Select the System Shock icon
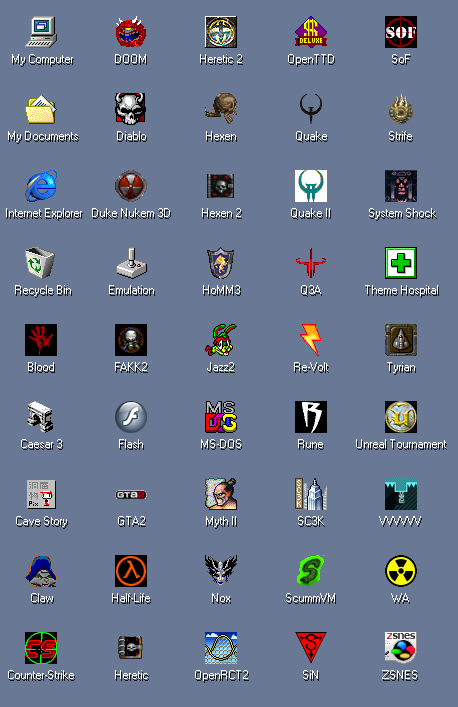 point(401,186)
